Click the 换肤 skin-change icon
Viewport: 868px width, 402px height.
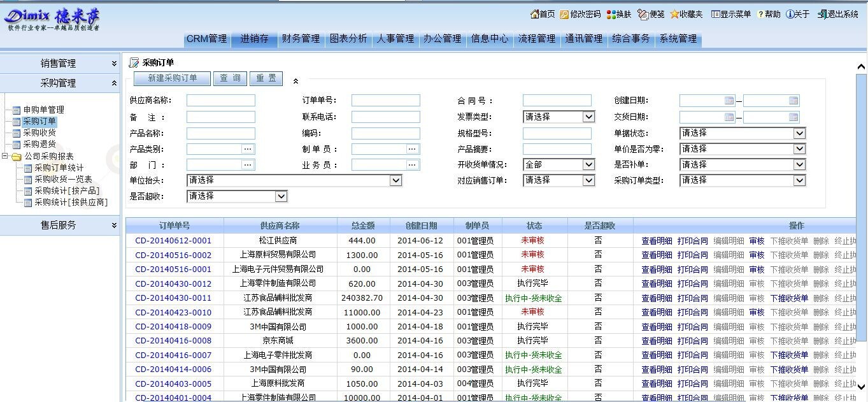(x=611, y=14)
